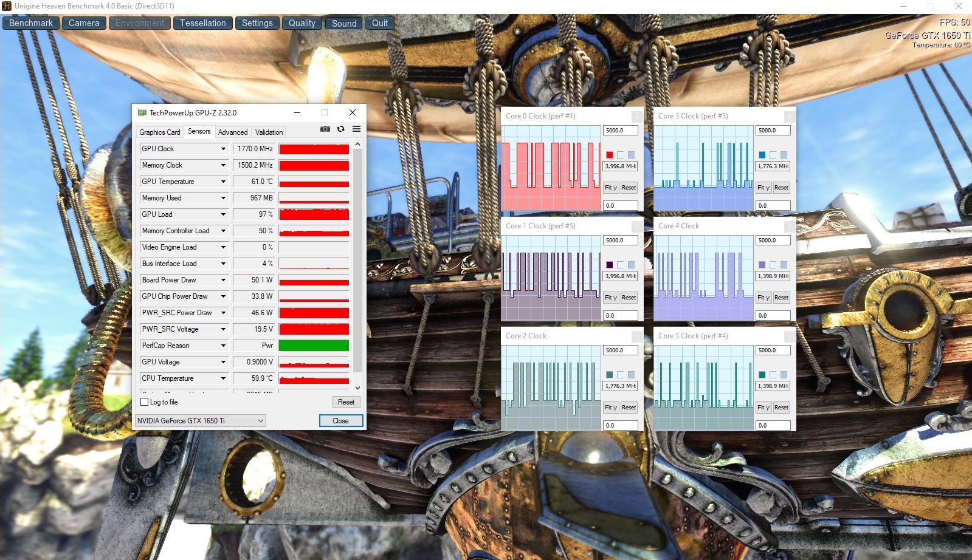Screen dimensions: 972x560
Task: Open the Camera menu in Heaven
Action: [x=84, y=23]
